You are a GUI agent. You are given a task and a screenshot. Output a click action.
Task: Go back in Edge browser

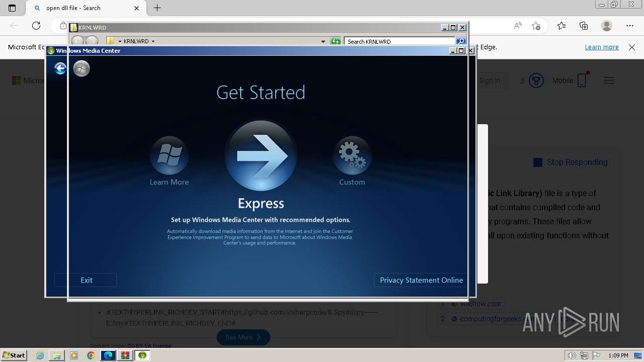coord(14,26)
